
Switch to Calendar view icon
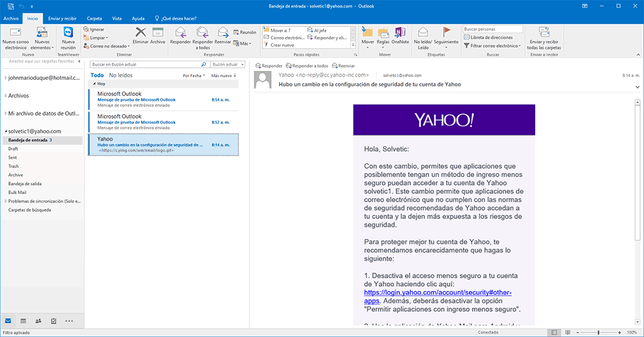click(23, 321)
